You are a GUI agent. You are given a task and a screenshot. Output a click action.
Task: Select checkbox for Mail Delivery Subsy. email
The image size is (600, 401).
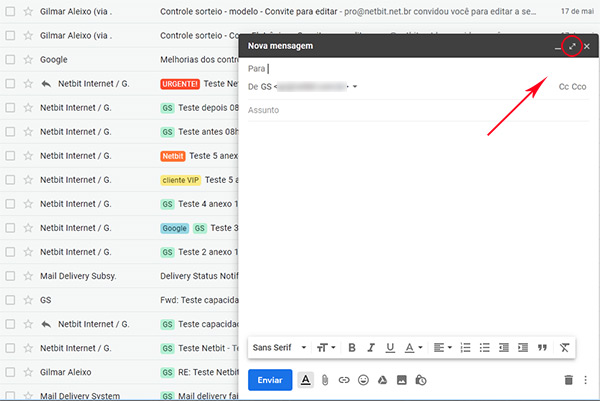10,276
